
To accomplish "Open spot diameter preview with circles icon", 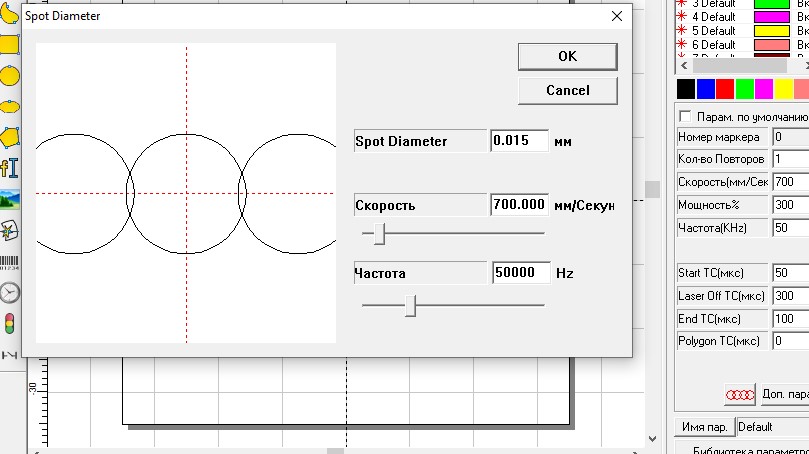I will (x=738, y=394).
